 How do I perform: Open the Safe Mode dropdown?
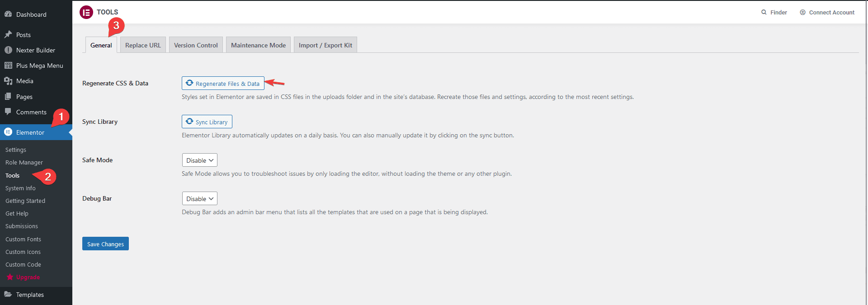(x=200, y=160)
